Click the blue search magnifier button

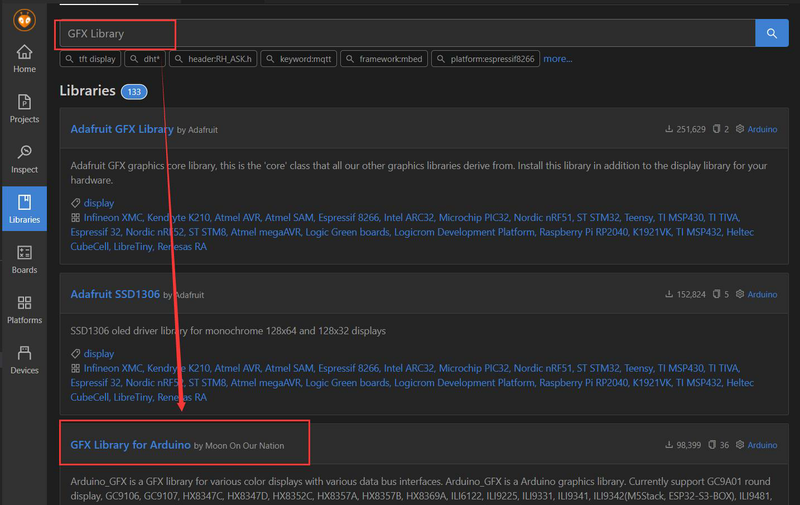coord(771,33)
